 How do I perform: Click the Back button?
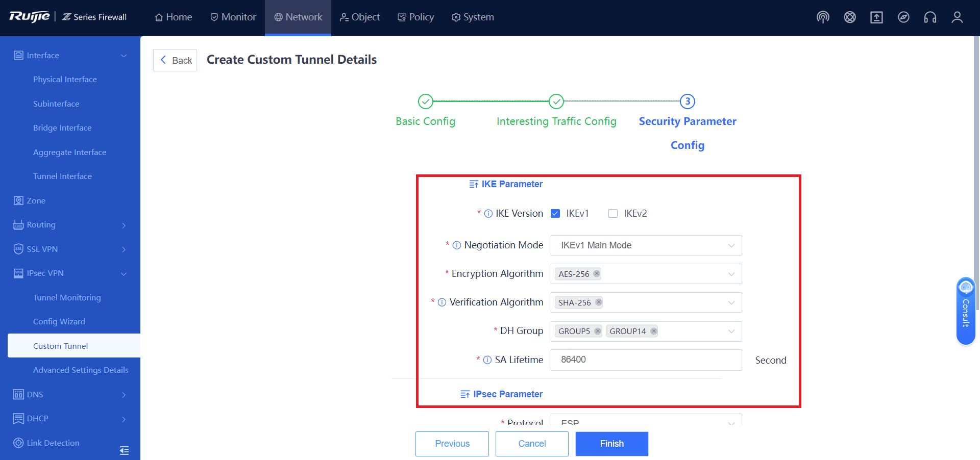coord(175,60)
